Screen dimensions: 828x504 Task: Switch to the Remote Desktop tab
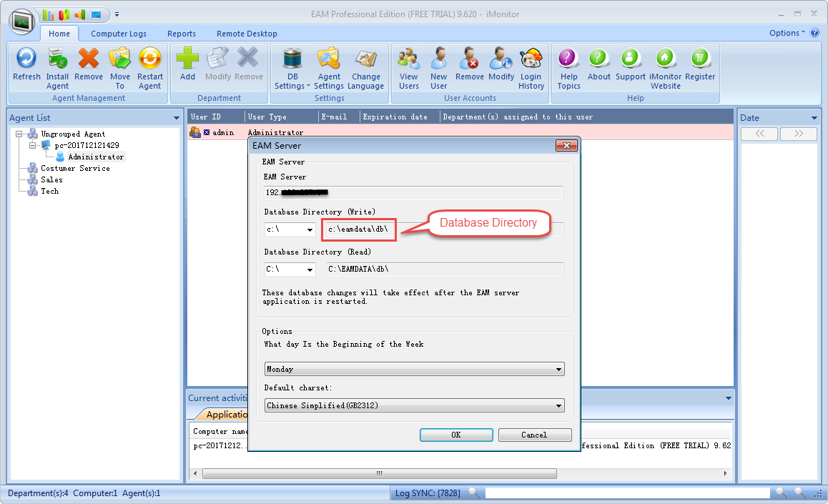click(x=247, y=34)
